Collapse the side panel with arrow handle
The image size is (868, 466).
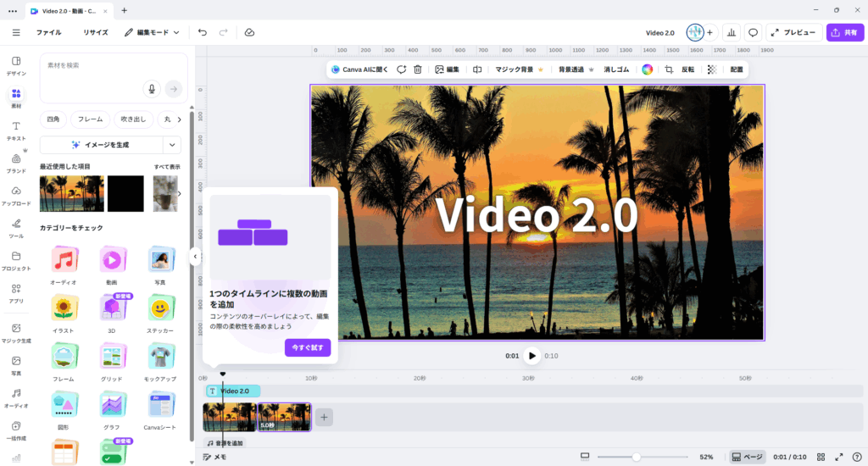(x=195, y=256)
